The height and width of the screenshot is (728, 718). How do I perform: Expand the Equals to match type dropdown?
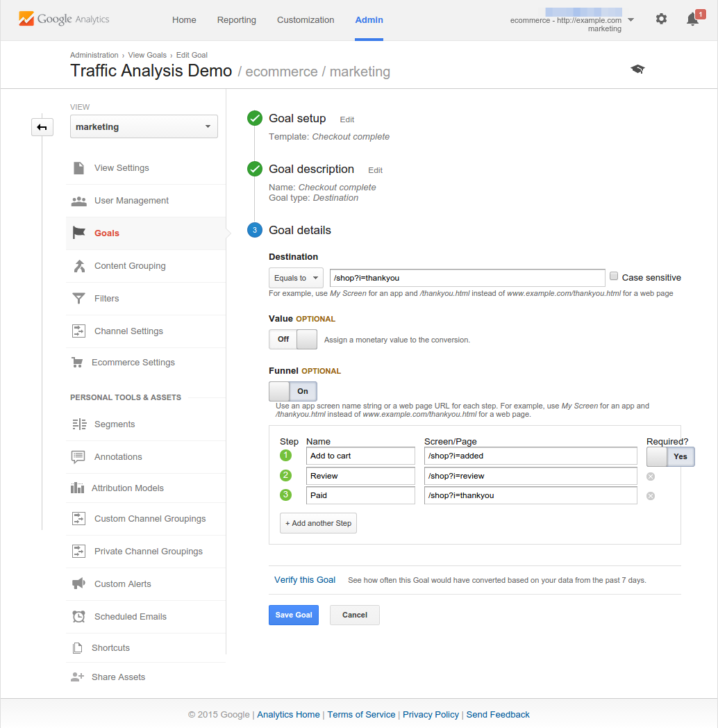point(296,278)
